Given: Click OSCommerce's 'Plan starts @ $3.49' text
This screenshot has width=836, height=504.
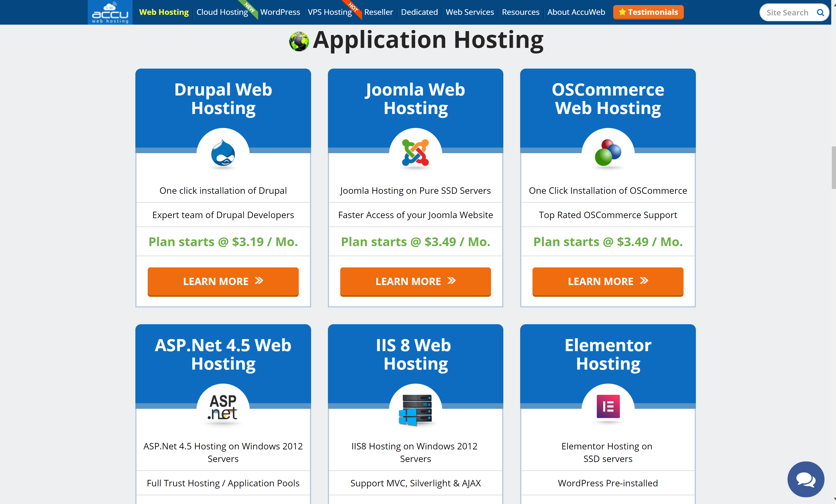Looking at the screenshot, I should pos(608,242).
